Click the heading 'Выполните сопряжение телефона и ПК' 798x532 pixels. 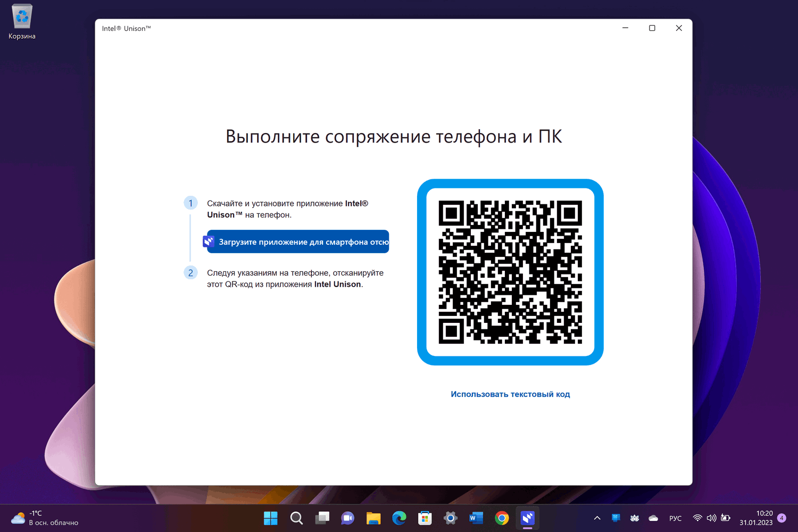coord(394,137)
